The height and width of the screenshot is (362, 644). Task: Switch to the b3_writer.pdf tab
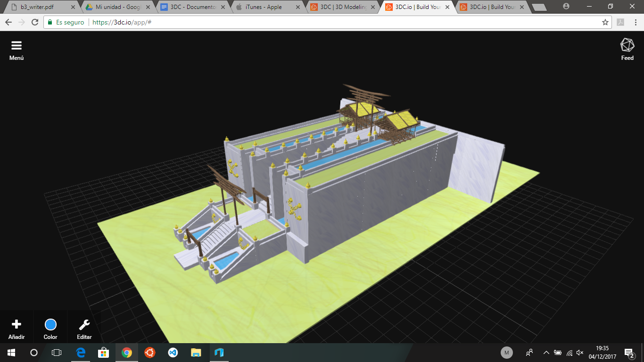click(40, 7)
